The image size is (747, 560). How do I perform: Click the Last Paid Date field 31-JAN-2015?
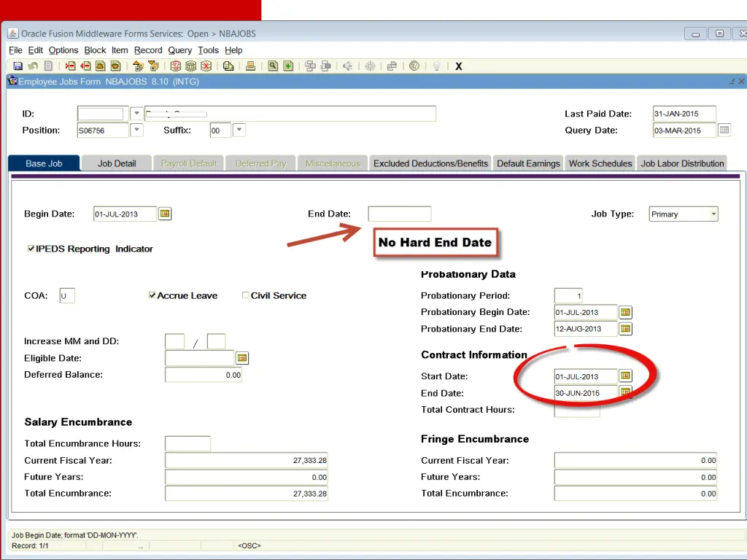pyautogui.click(x=684, y=114)
